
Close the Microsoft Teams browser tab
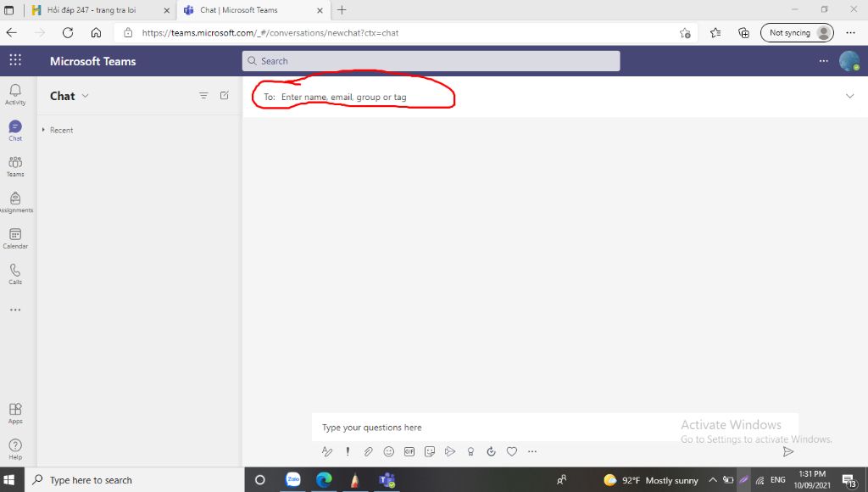click(320, 10)
